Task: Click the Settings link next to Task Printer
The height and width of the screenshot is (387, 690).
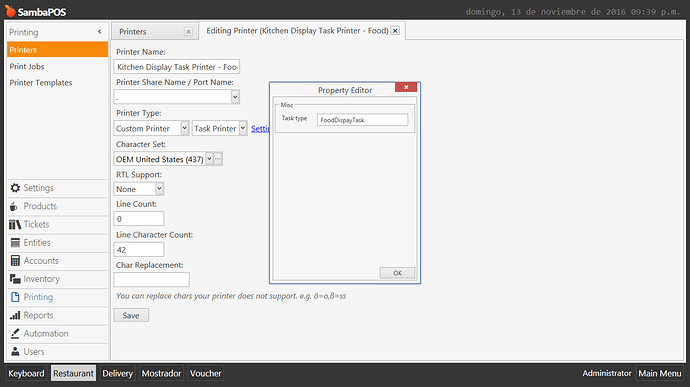Action: click(260, 129)
